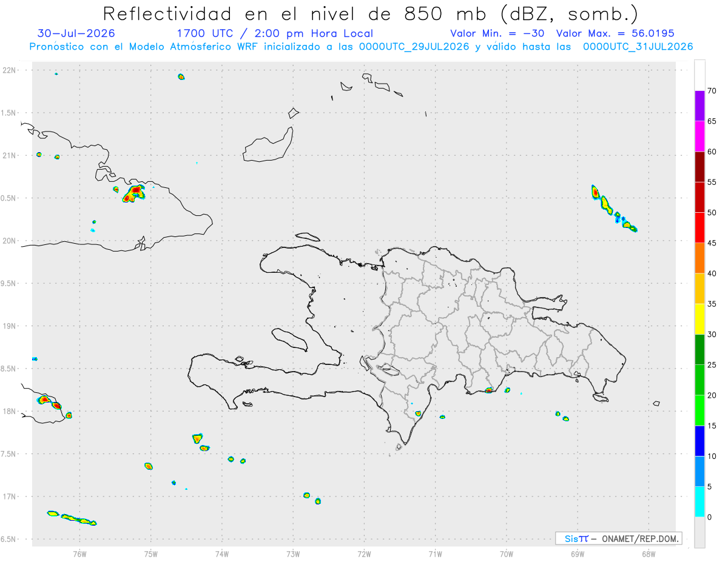This screenshot has width=728, height=562.
Task: Click the '40' value on the color scale
Action: [712, 273]
